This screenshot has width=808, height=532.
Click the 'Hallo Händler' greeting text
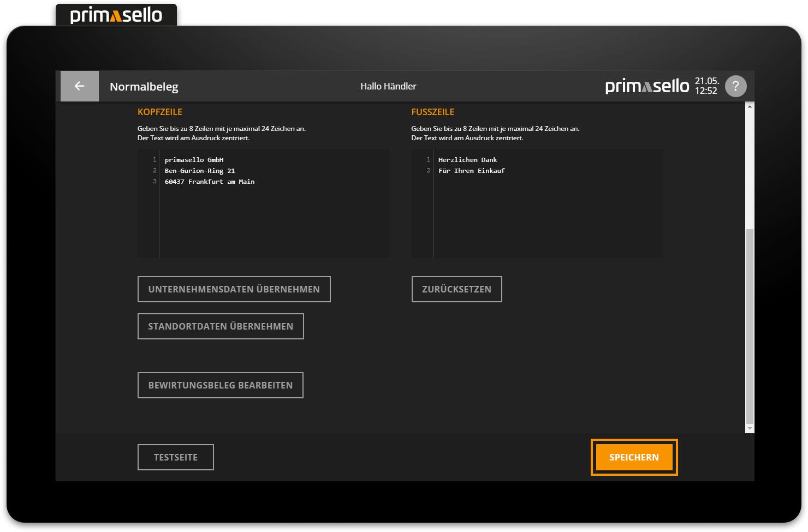tap(388, 86)
